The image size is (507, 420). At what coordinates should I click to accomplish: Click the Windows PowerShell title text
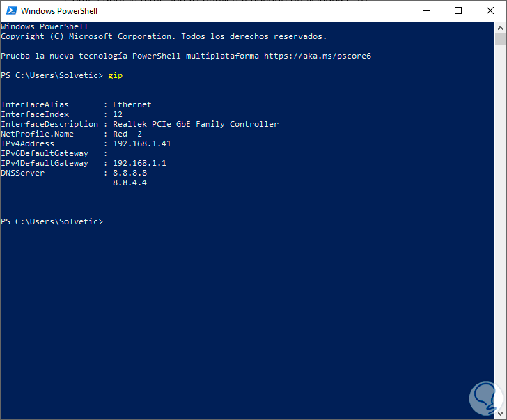[x=58, y=11]
